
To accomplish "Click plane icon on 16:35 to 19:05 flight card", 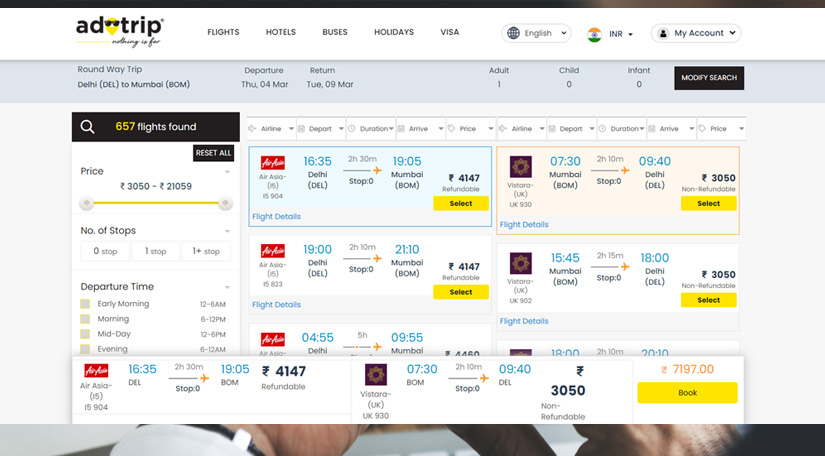I will 377,170.
